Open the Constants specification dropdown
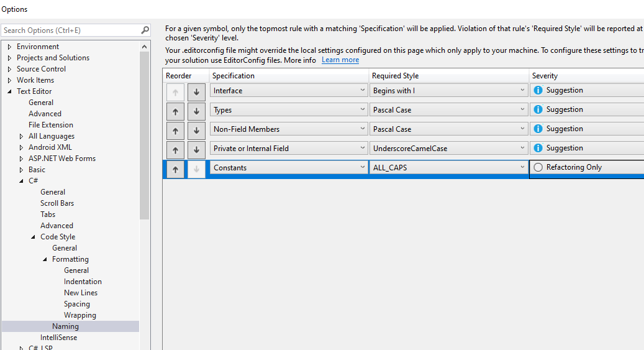Viewport: 644px width, 350px height. click(289, 168)
